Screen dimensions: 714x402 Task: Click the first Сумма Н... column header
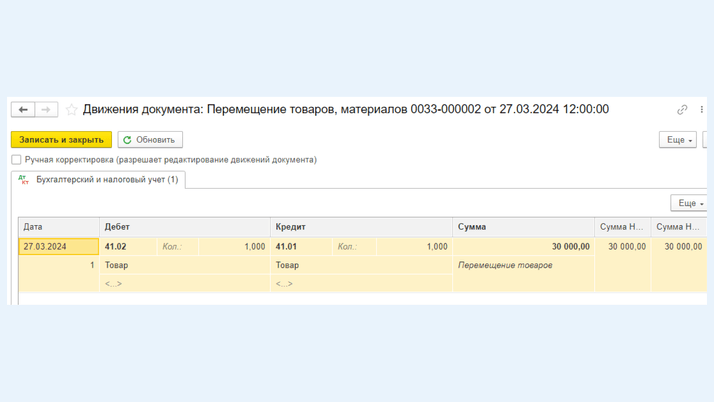point(622,227)
